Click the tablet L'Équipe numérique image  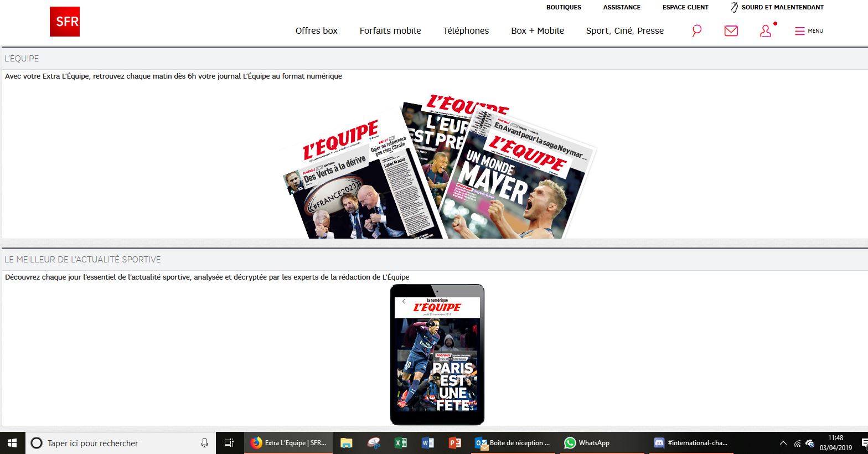(x=437, y=354)
